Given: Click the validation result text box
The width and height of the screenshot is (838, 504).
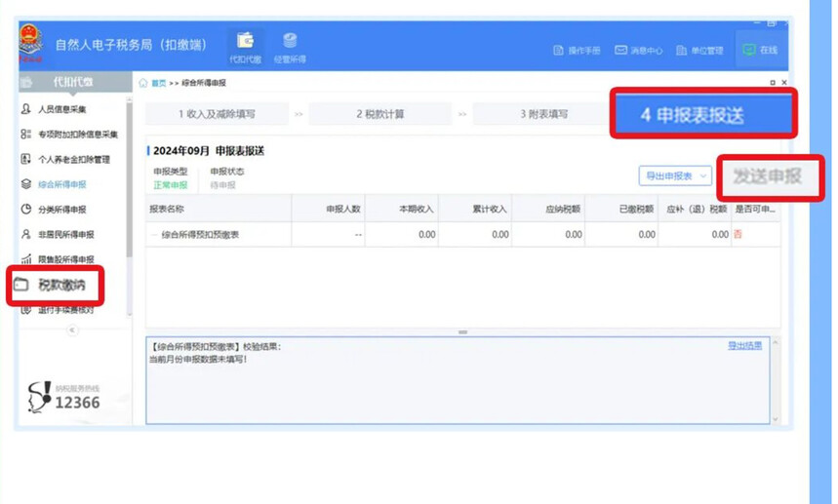Looking at the screenshot, I should click(458, 380).
